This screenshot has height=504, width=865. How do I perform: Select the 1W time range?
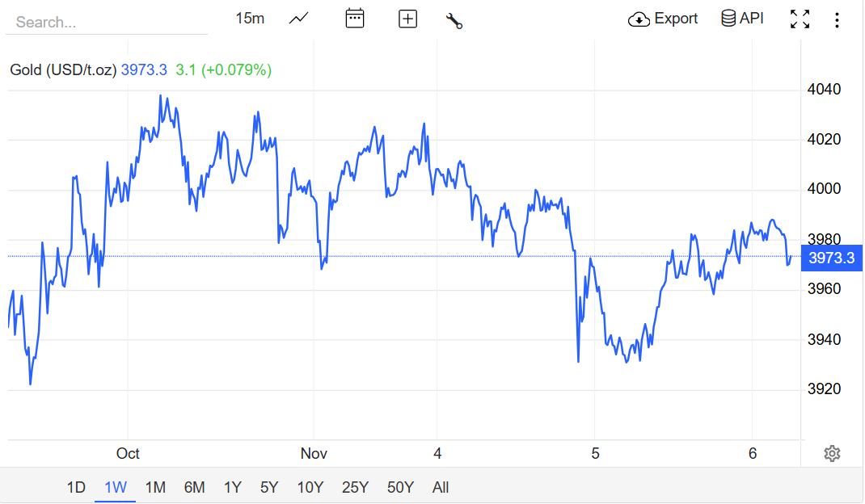tap(116, 487)
